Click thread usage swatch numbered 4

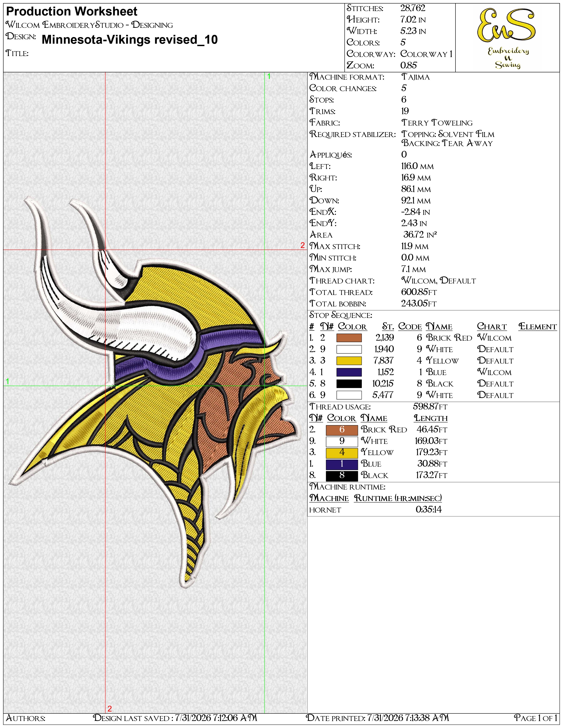pyautogui.click(x=342, y=453)
